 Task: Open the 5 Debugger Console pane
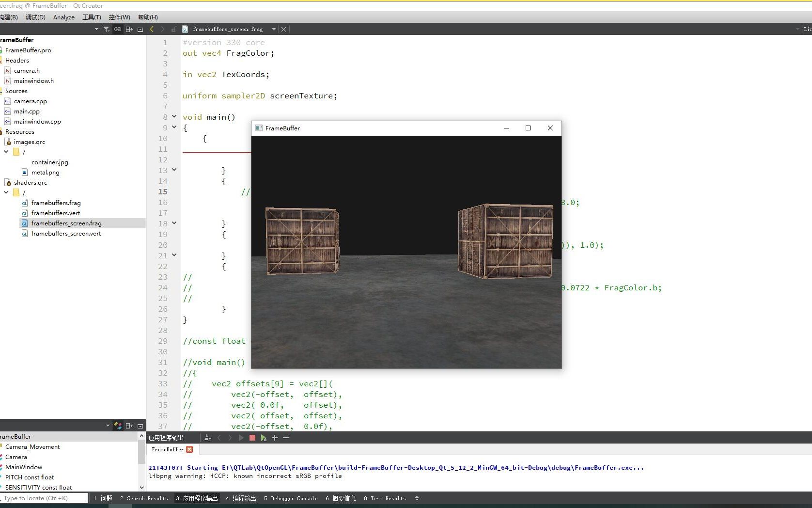coord(291,498)
